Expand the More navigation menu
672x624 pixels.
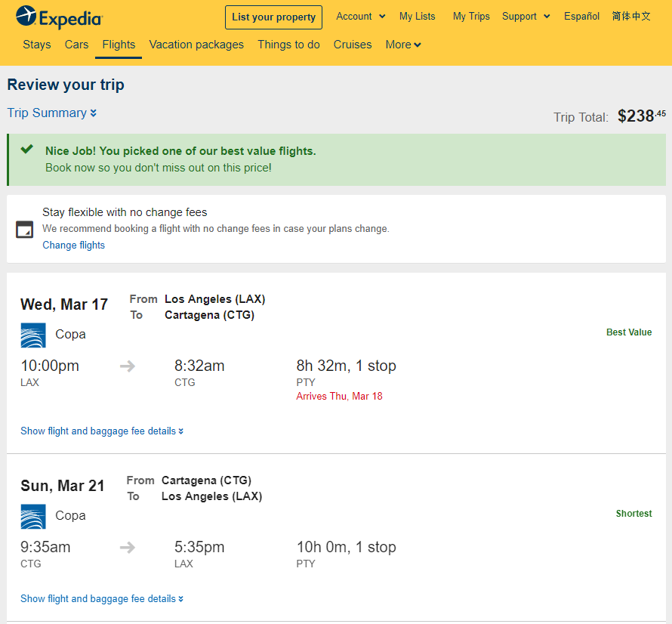tap(403, 45)
